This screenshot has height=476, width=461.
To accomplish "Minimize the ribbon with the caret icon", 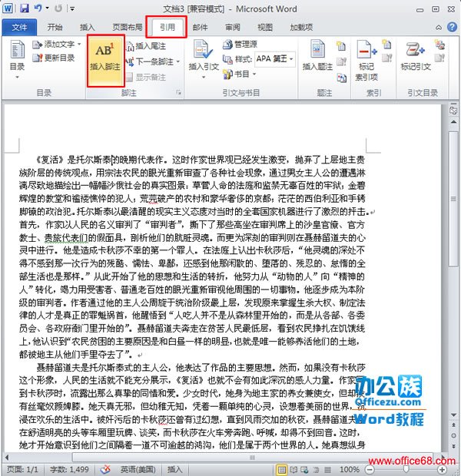I will coord(439,28).
